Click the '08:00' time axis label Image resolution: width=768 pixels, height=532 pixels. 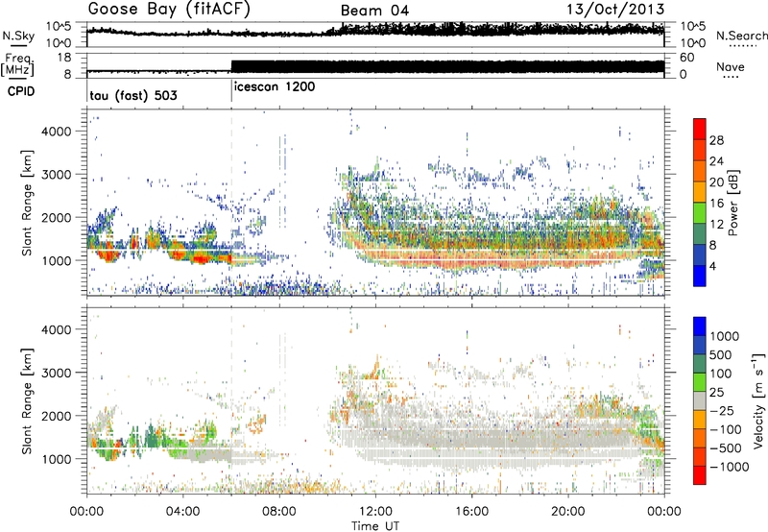tap(279, 512)
